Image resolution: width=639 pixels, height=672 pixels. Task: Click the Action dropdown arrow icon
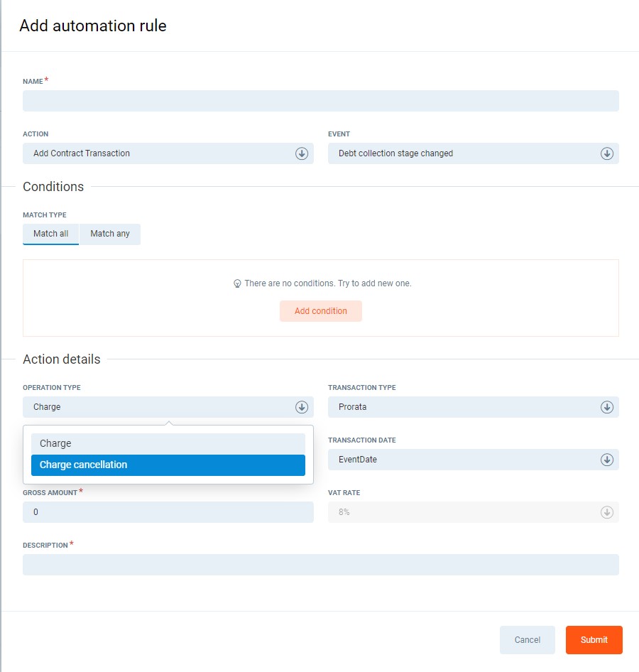pos(302,153)
